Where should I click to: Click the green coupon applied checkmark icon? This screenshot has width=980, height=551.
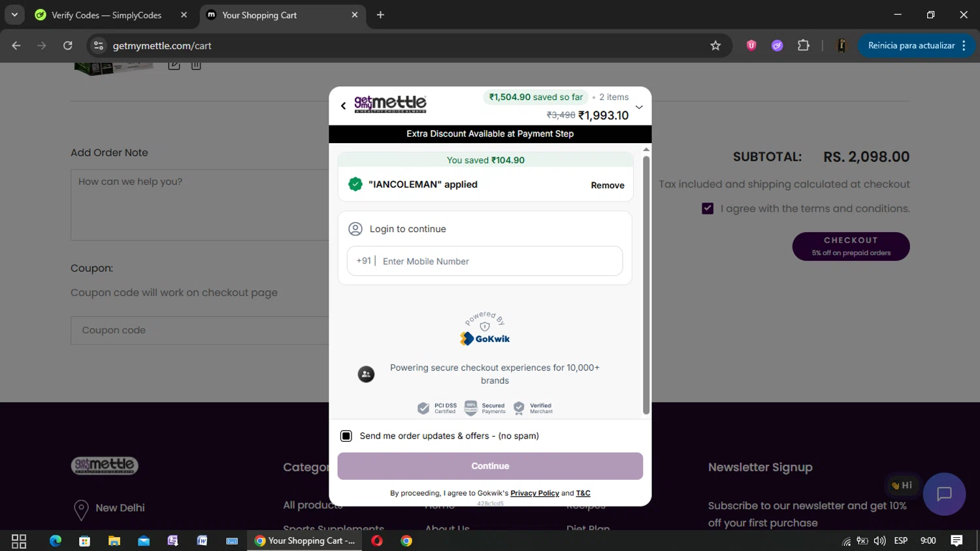355,184
